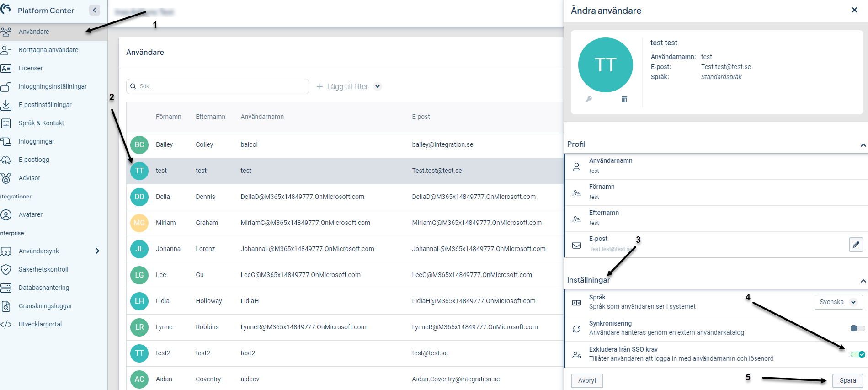The image size is (868, 390).
Task: Open Inloggningsinställningar menu item
Action: (x=53, y=86)
